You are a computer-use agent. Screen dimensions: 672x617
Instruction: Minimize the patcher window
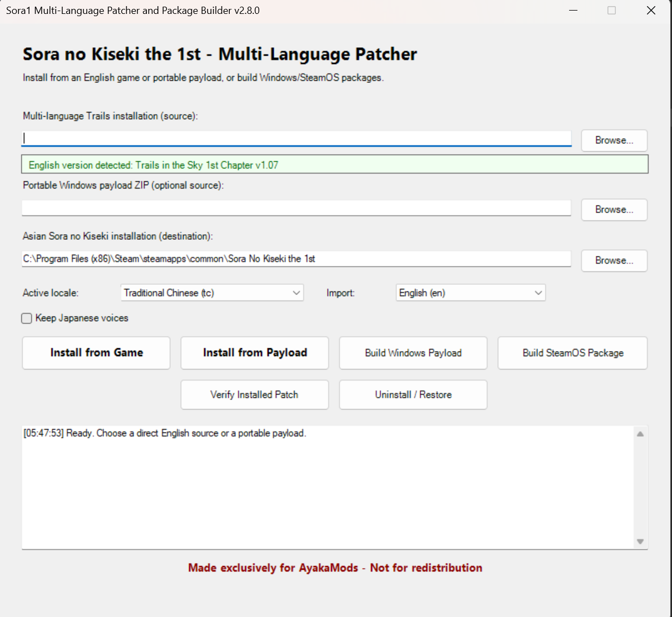coord(574,11)
